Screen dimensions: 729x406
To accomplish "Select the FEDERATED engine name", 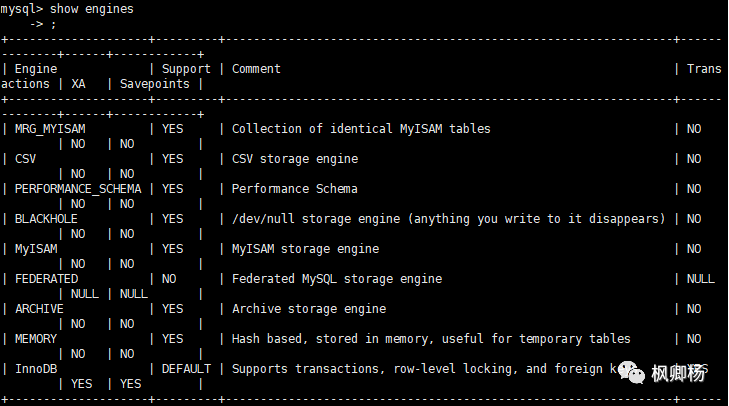I will point(46,279).
